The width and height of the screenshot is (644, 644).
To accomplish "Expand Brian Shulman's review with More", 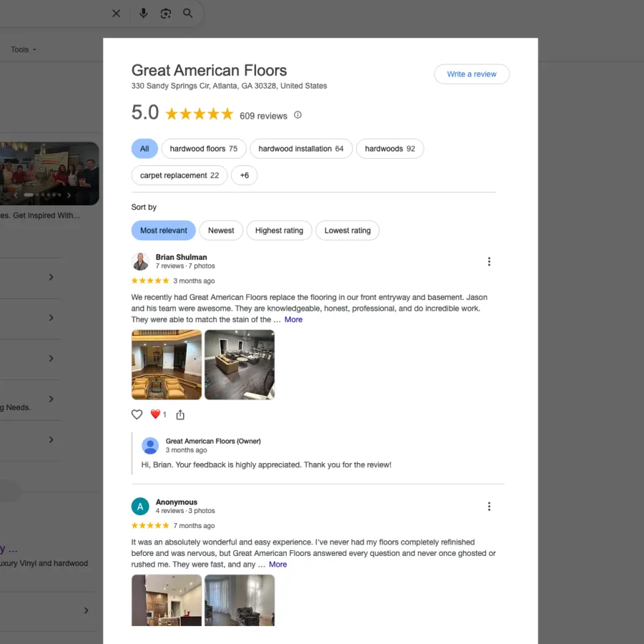I will point(293,320).
